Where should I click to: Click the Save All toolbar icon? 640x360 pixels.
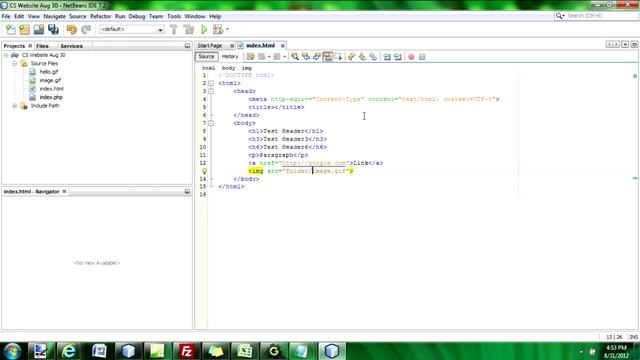pyautogui.click(x=53, y=29)
